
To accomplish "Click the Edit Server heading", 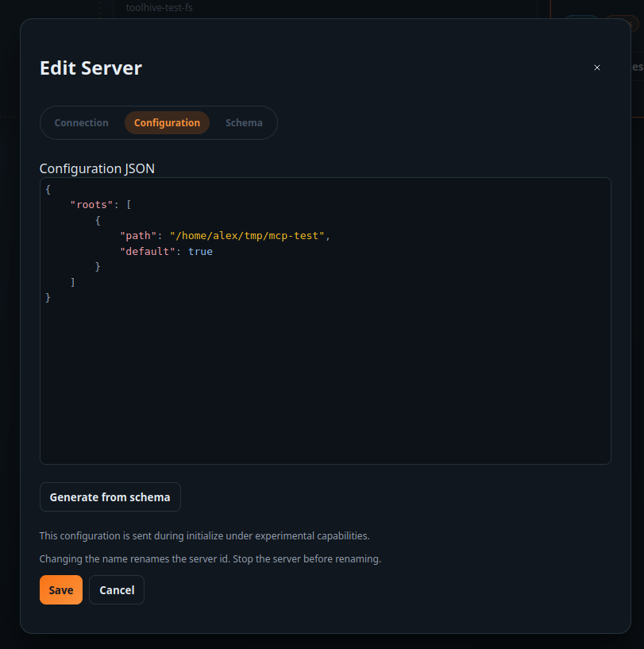I will [x=91, y=68].
